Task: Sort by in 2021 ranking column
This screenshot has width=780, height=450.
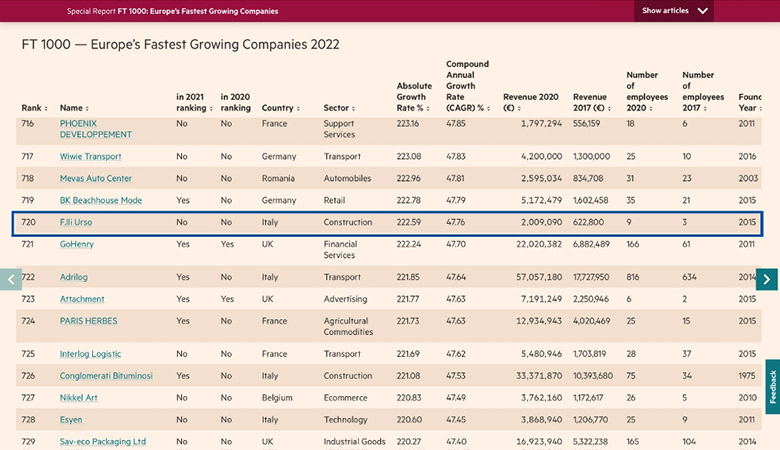Action: [x=195, y=102]
